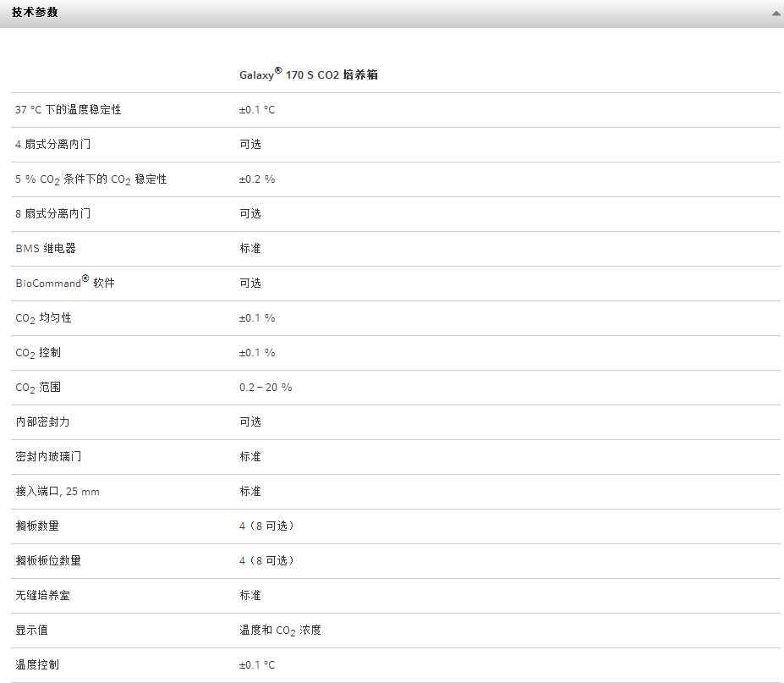Click the 接入端口, 25 mm row label
This screenshot has height=683, width=784.
pos(58,492)
